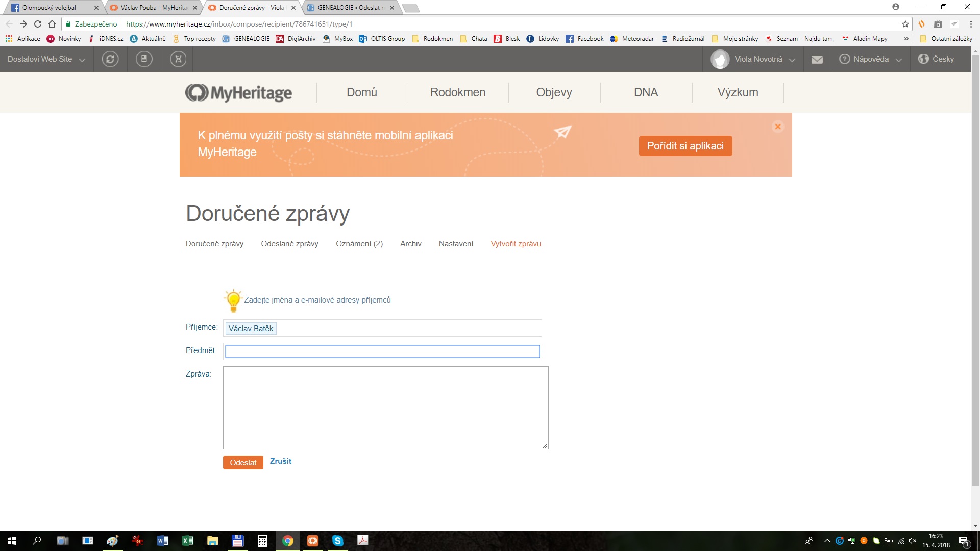This screenshot has width=980, height=551.
Task: Open Oznámení (2) tab
Action: (359, 244)
